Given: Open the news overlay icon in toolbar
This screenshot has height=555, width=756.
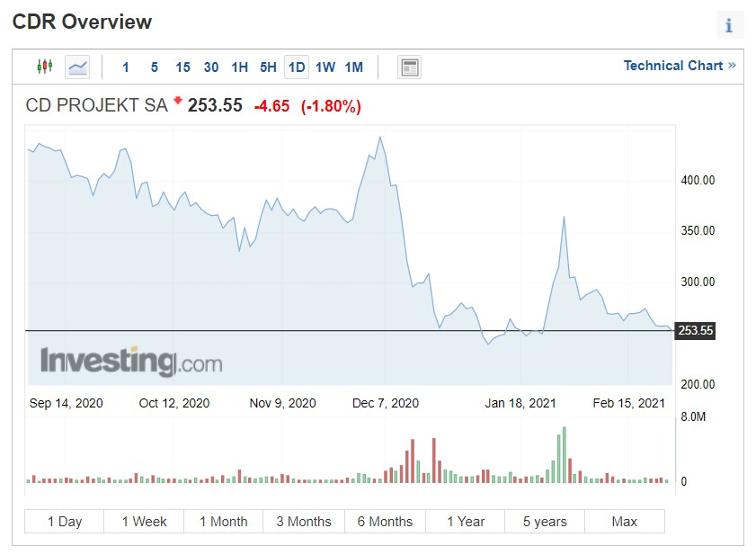Looking at the screenshot, I should coord(409,67).
